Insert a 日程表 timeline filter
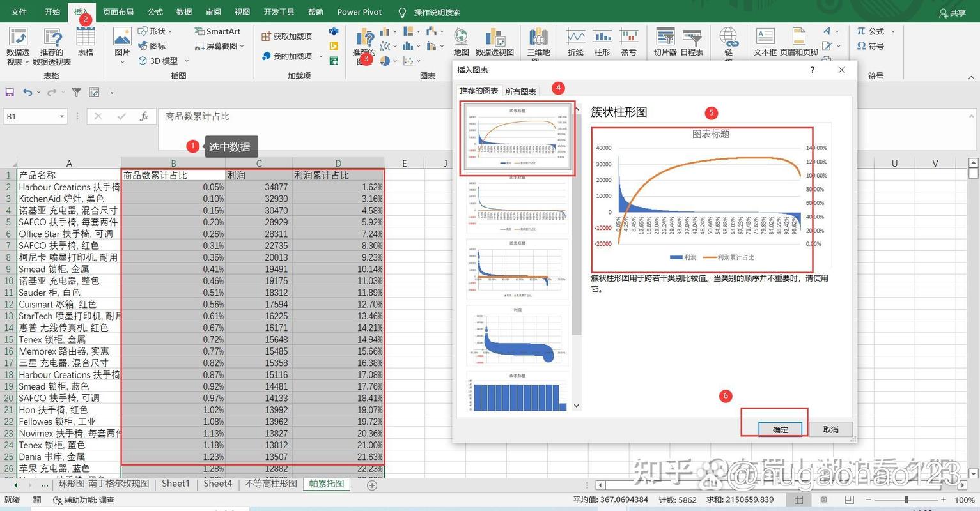980x511 pixels. (x=692, y=42)
